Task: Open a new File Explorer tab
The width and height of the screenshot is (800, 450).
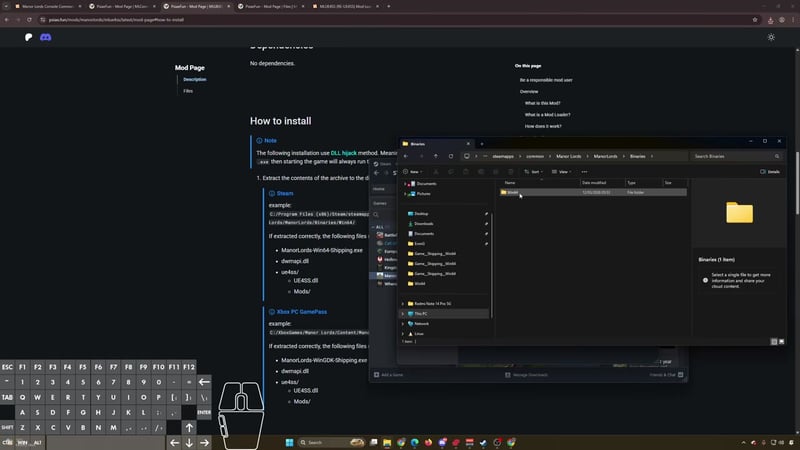Action: (x=482, y=144)
